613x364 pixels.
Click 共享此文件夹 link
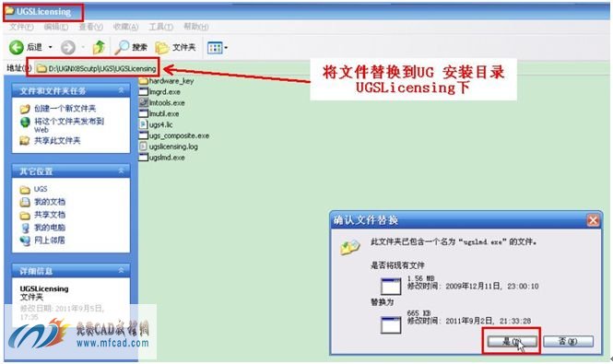coord(57,140)
